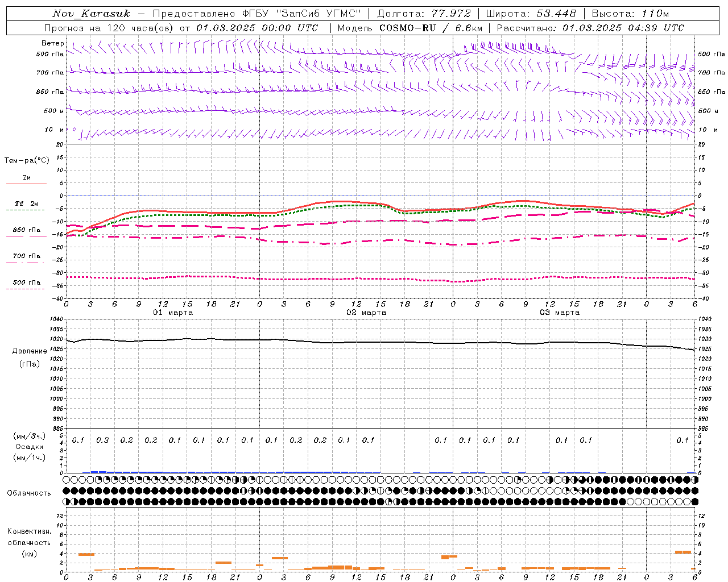
Task: Click the Рассчитано: 01.03.2025 04:39 UTC timestamp
Action: (x=590, y=28)
